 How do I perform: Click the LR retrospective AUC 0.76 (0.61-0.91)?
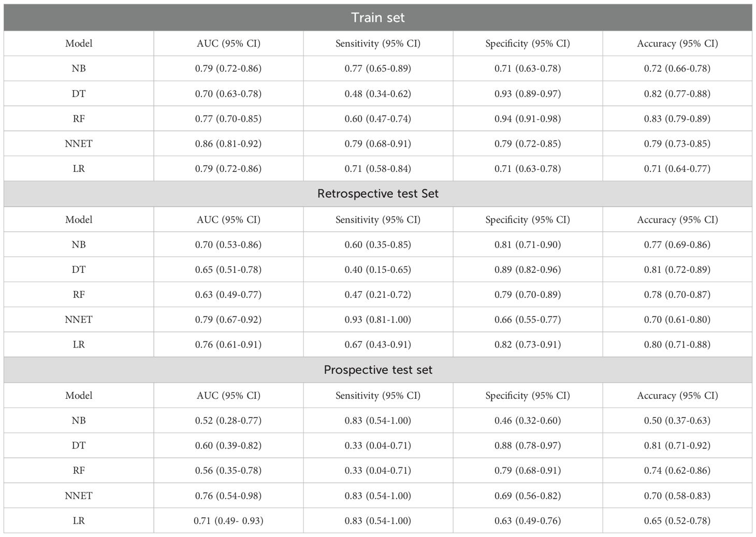click(x=228, y=344)
